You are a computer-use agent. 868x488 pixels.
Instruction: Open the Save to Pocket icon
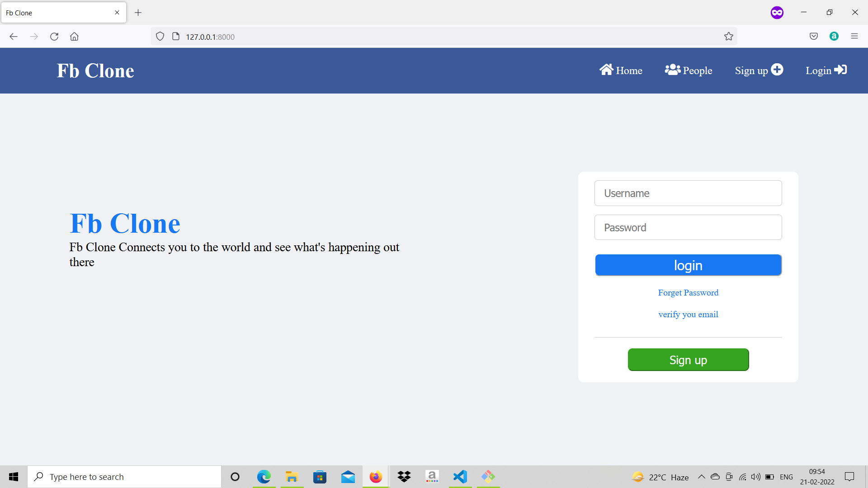[814, 37]
